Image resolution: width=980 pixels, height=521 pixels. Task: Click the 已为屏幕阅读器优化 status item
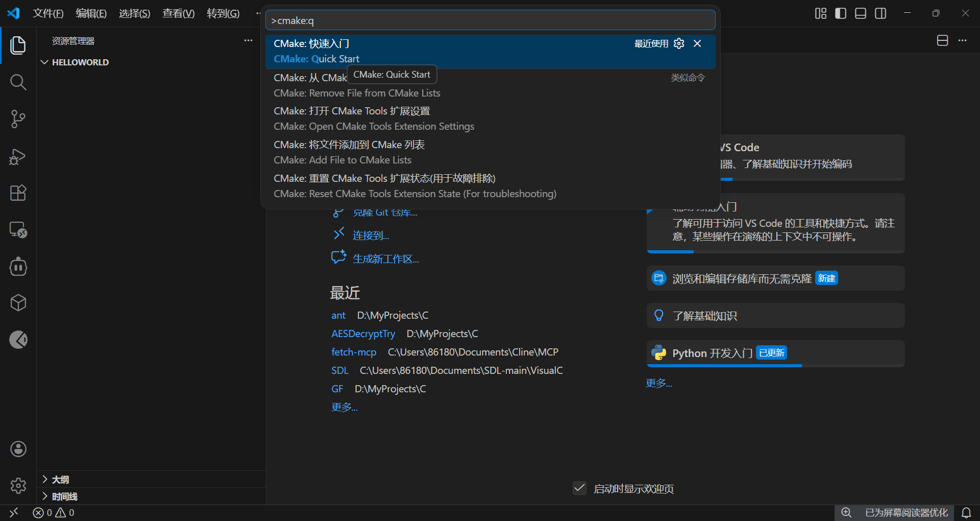pos(906,512)
